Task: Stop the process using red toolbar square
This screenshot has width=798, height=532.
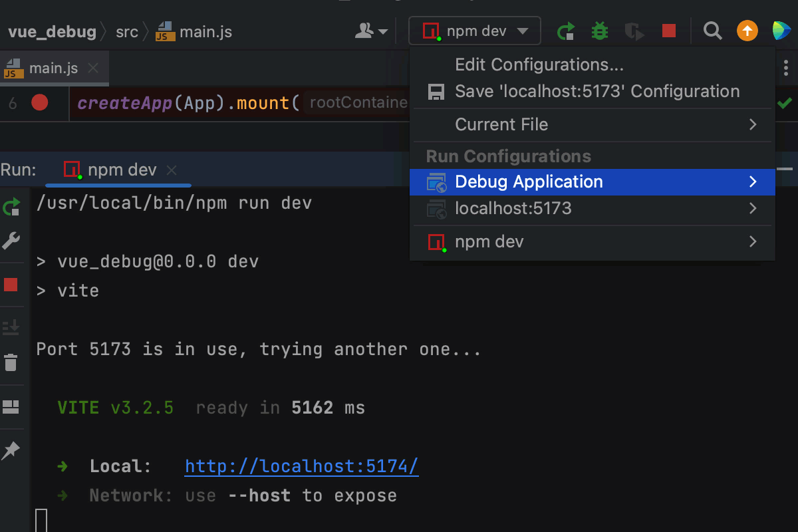Action: pyautogui.click(x=669, y=31)
